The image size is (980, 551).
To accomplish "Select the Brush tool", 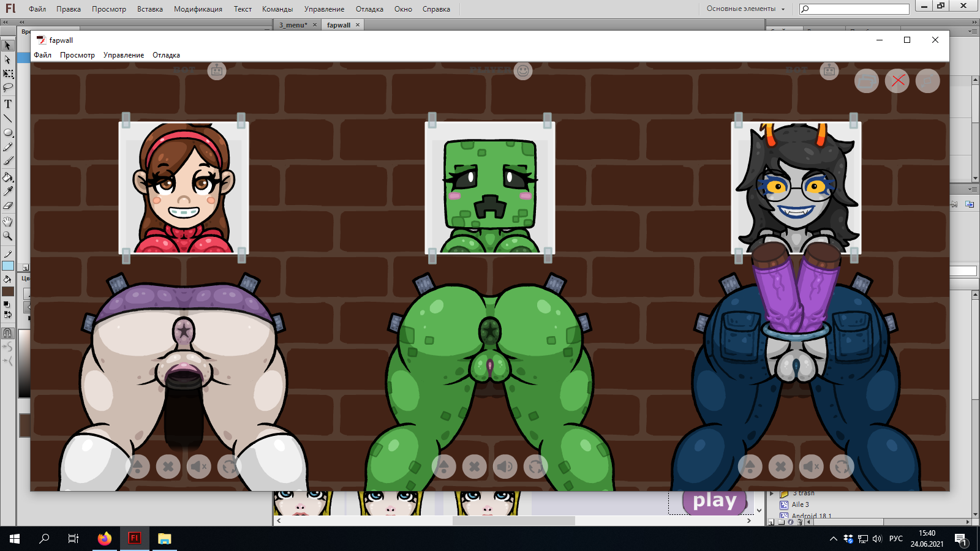I will (x=8, y=160).
